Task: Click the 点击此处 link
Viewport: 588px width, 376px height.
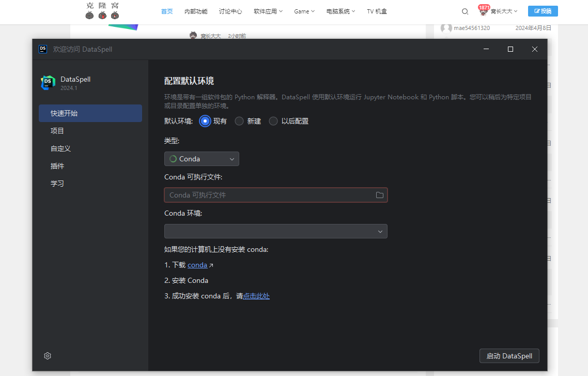Action: (256, 296)
